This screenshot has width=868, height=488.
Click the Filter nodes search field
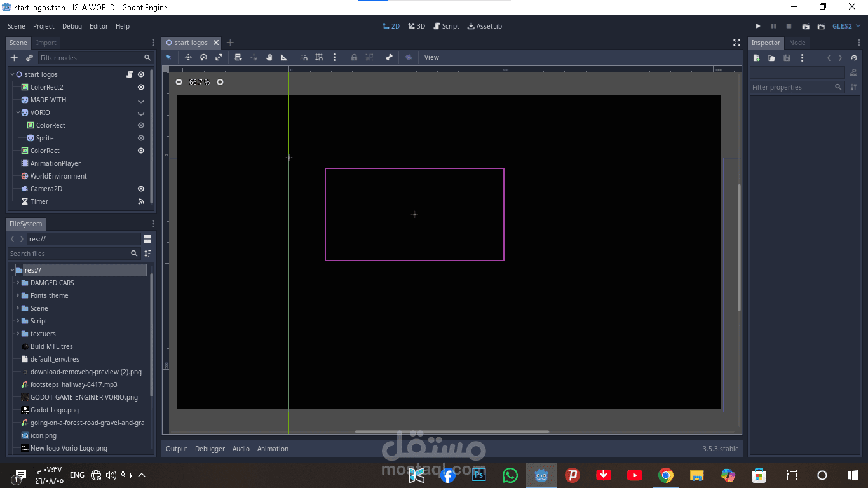[x=95, y=58]
